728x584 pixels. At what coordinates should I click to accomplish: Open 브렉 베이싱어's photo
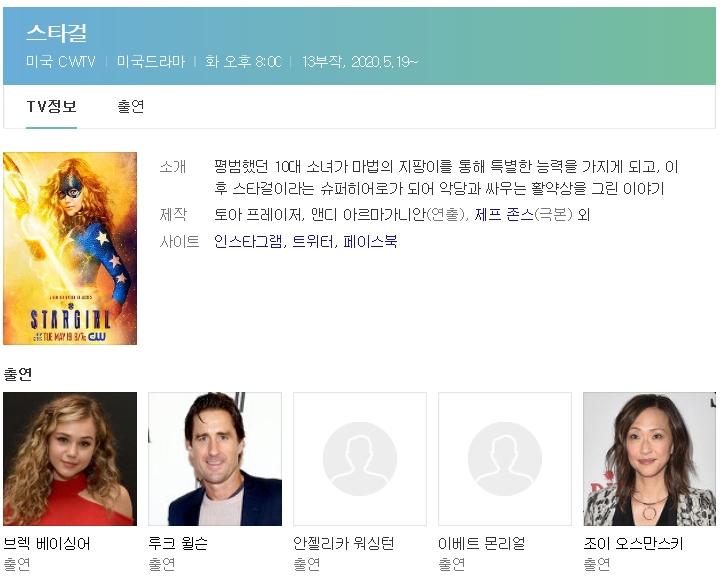(x=70, y=459)
